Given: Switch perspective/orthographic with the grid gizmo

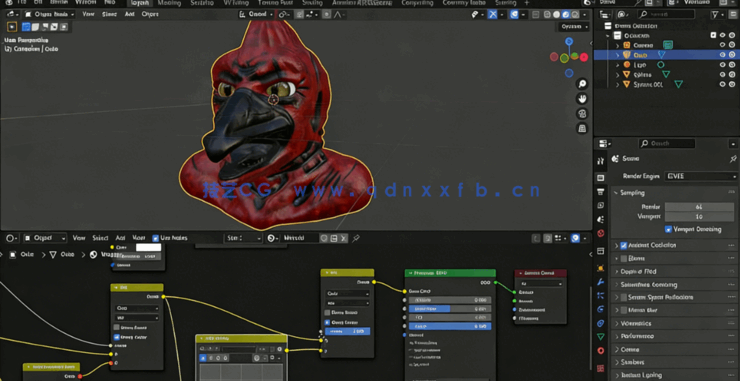Looking at the screenshot, I should pos(582,128).
